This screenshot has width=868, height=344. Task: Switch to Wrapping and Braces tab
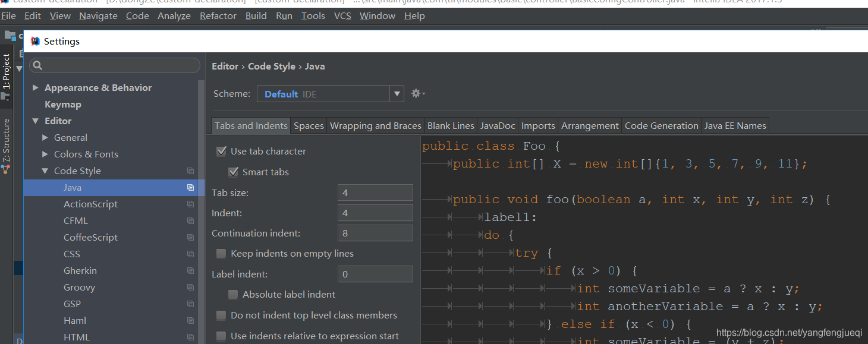(375, 126)
